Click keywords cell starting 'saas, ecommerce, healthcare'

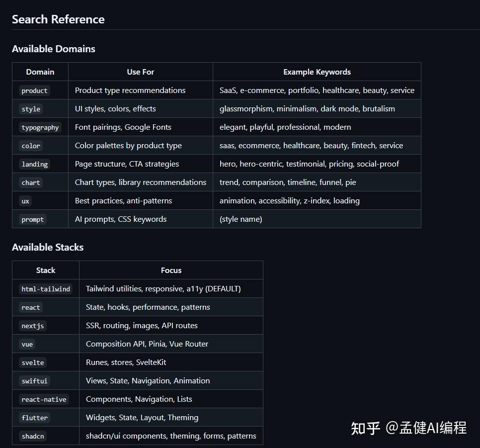(317, 145)
